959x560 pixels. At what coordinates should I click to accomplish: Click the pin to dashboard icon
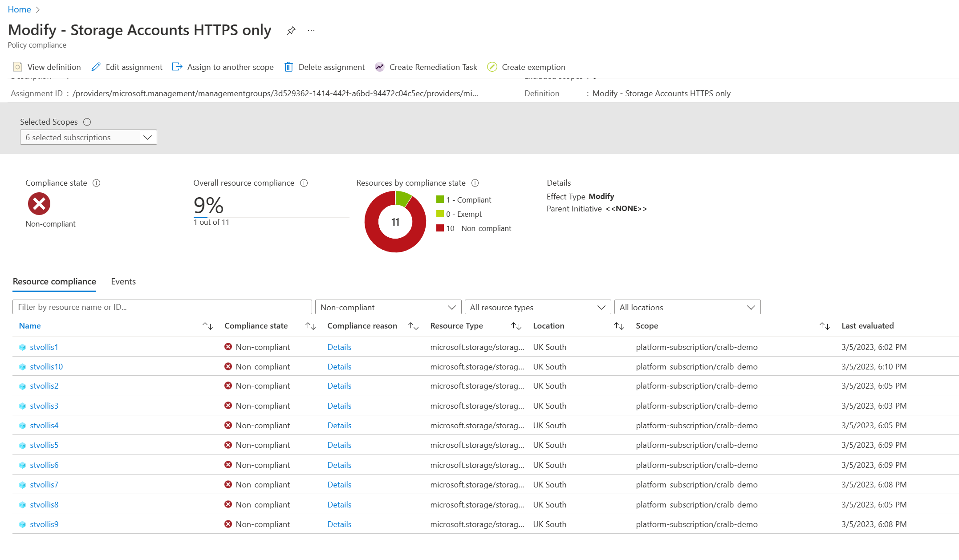[291, 31]
